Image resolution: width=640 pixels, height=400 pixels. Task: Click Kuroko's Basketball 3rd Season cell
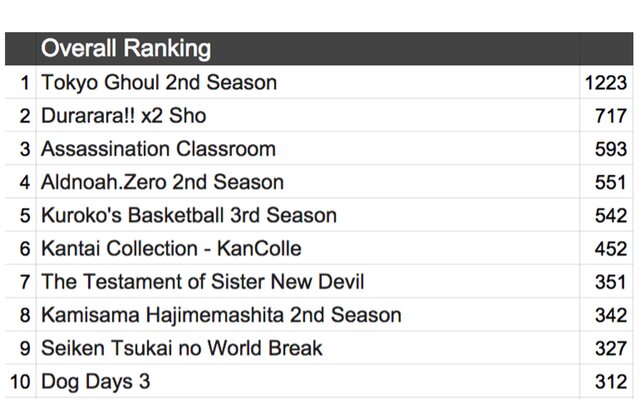coord(308,215)
